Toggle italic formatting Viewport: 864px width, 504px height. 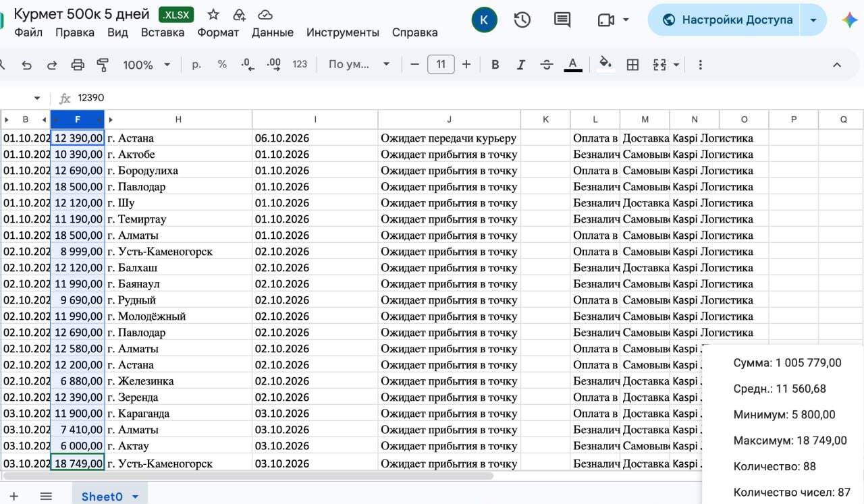(520, 65)
